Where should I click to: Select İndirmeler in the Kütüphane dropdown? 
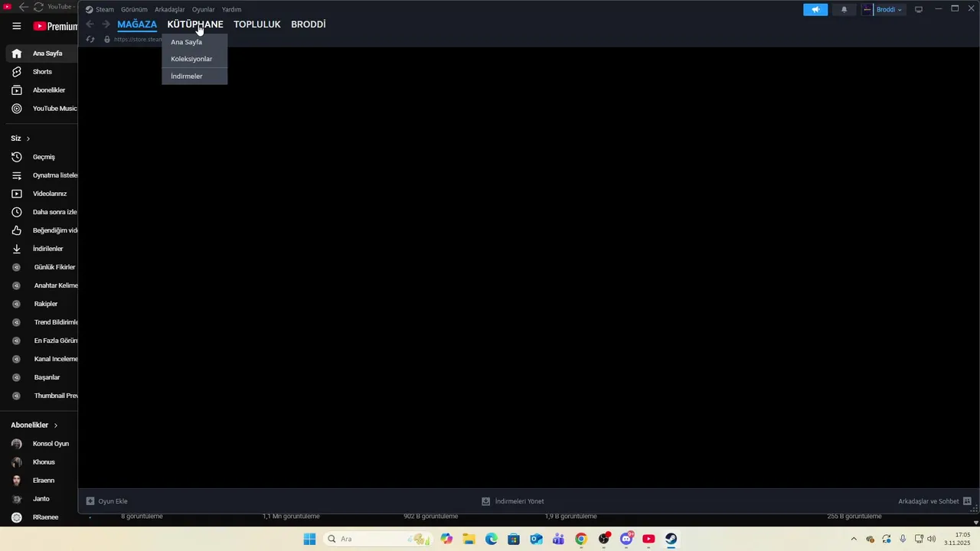coord(194,77)
